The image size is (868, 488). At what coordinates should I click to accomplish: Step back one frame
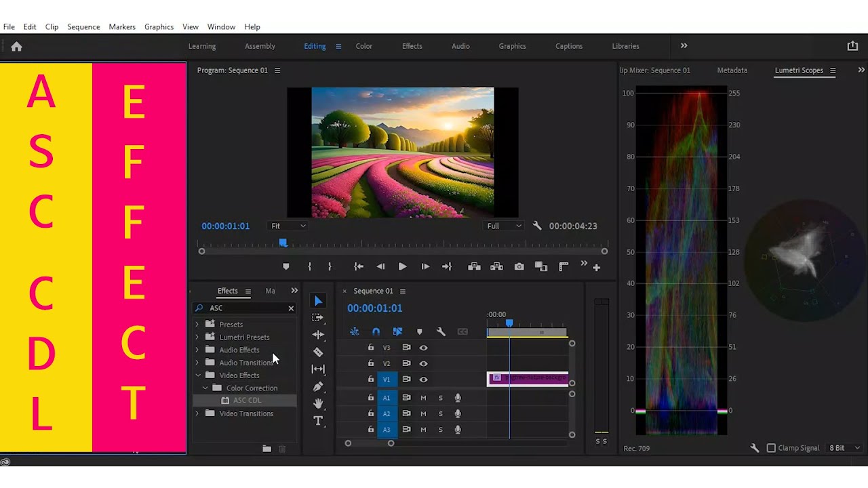tap(380, 266)
